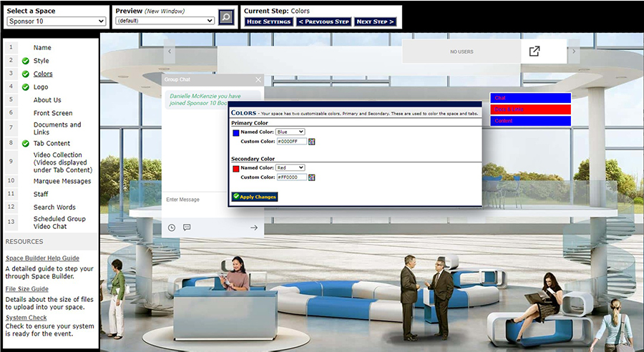
Task: Click the blue Primary color swatch
Action: 236,132
